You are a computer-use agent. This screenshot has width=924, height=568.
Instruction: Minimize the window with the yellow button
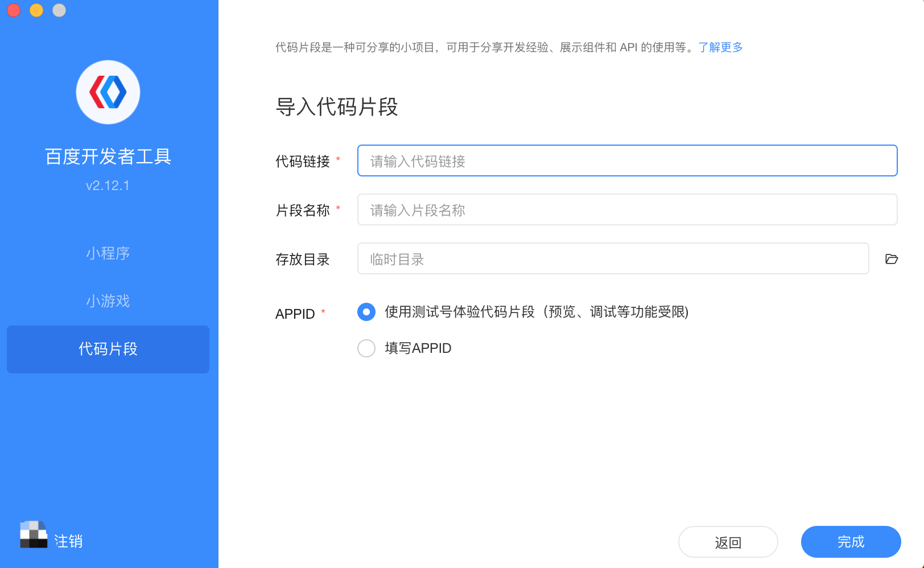point(36,10)
